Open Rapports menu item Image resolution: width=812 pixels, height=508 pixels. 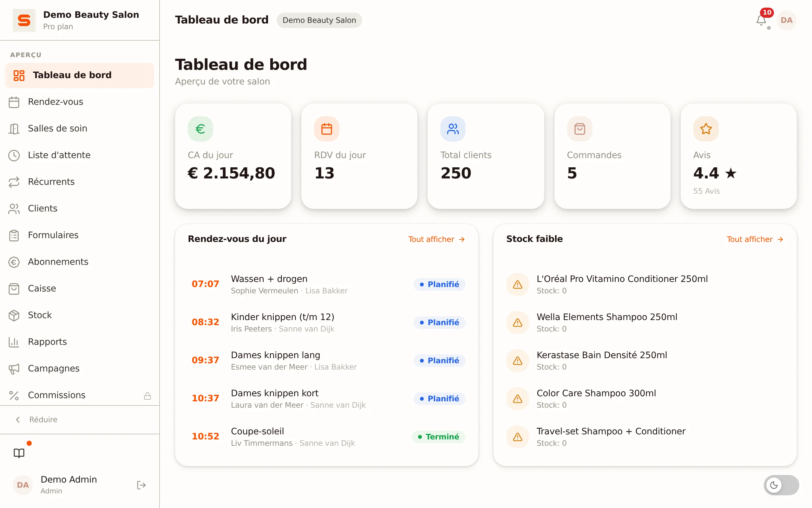tap(80, 342)
